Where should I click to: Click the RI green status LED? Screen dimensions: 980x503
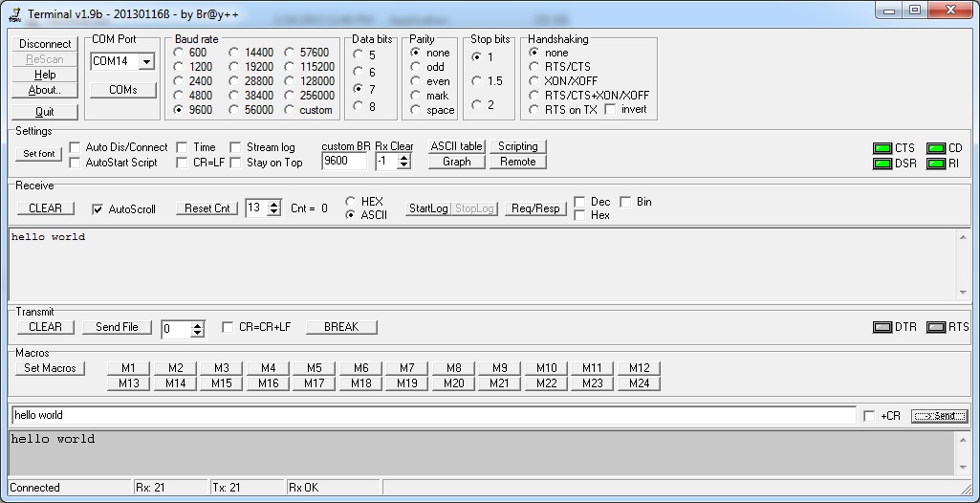pos(936,164)
